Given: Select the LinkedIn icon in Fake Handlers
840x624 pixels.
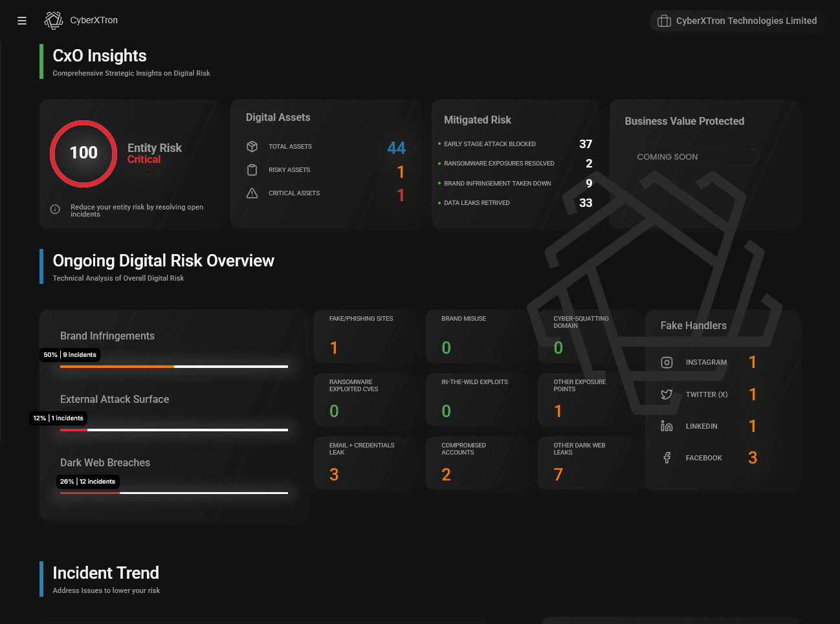Looking at the screenshot, I should pyautogui.click(x=667, y=425).
